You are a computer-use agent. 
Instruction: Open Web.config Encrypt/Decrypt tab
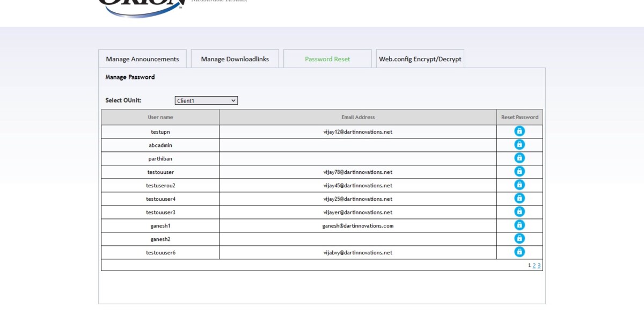click(x=420, y=59)
